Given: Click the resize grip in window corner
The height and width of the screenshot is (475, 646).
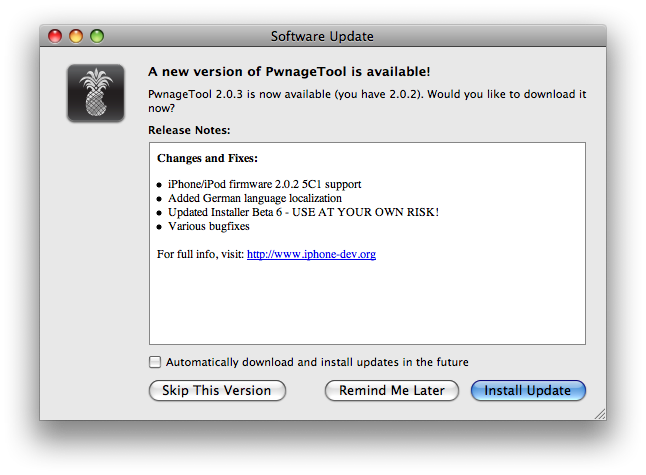Looking at the screenshot, I should tap(598, 412).
